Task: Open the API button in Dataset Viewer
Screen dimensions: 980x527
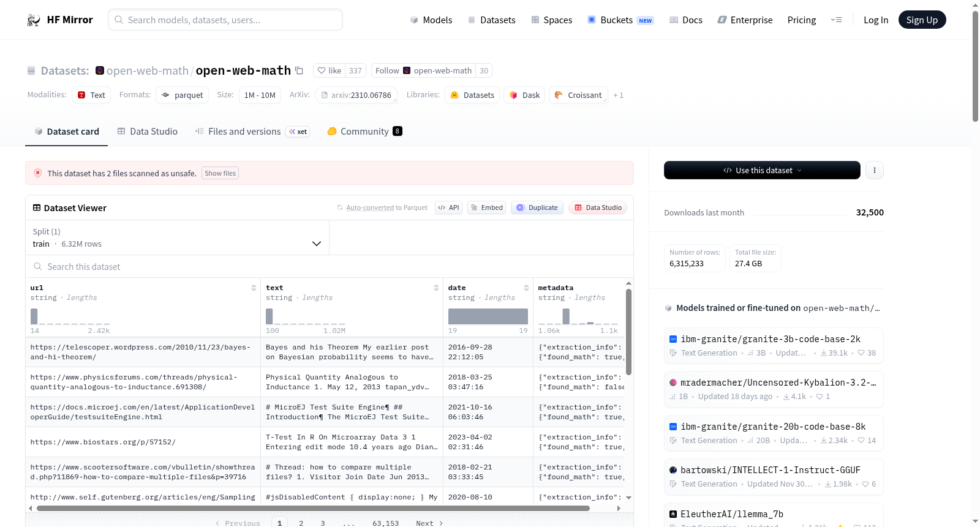Action: pyautogui.click(x=449, y=207)
